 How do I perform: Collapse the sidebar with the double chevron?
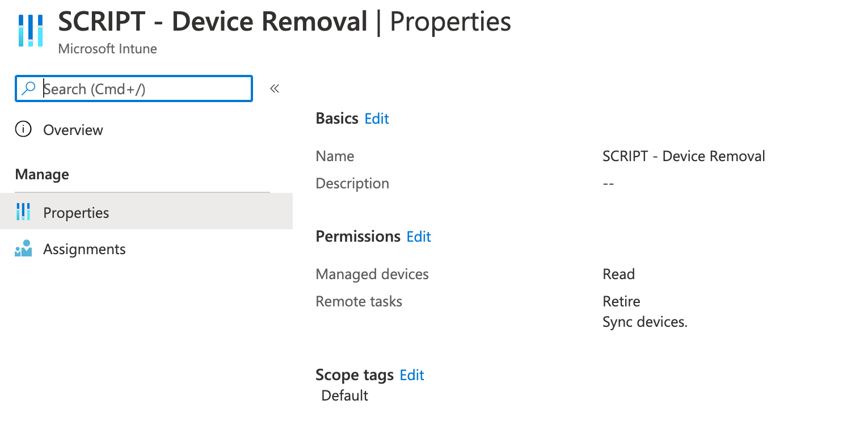tap(275, 89)
